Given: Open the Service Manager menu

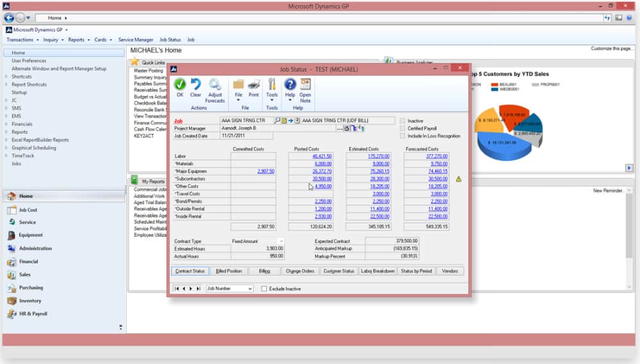Looking at the screenshot, I should 136,40.
